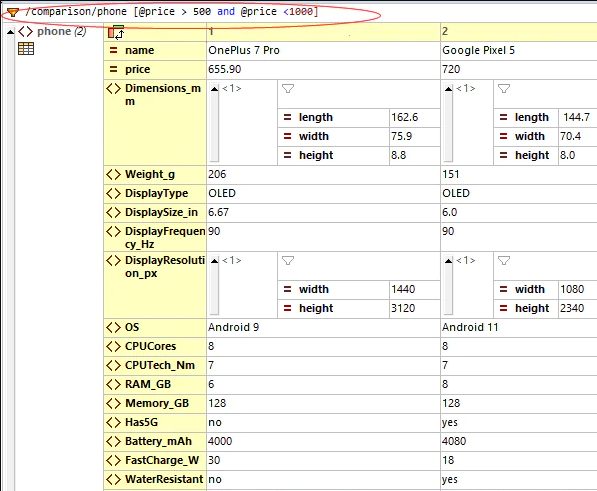The width and height of the screenshot is (597, 491).
Task: Click the attribute icon beside name row
Action: pos(113,50)
